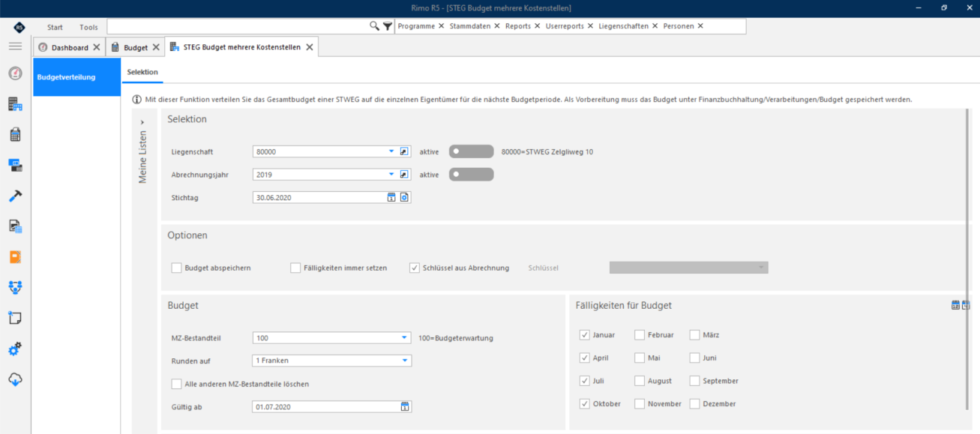Remove the Programme search filter tag
Viewport: 980px width, 434px height.
click(x=441, y=25)
